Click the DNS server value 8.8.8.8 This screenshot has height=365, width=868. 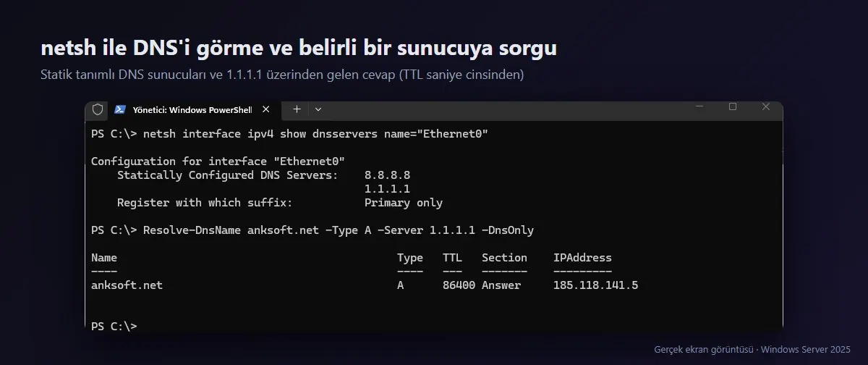(x=387, y=175)
